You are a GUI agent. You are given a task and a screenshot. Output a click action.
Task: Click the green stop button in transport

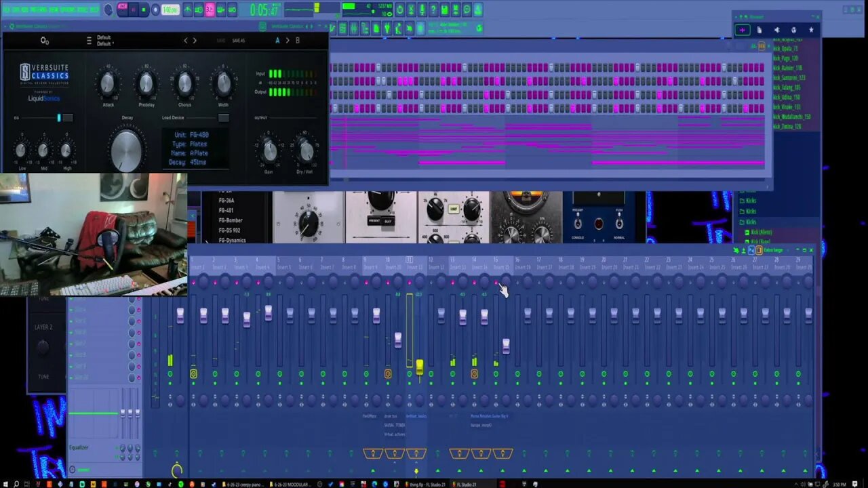coord(144,10)
